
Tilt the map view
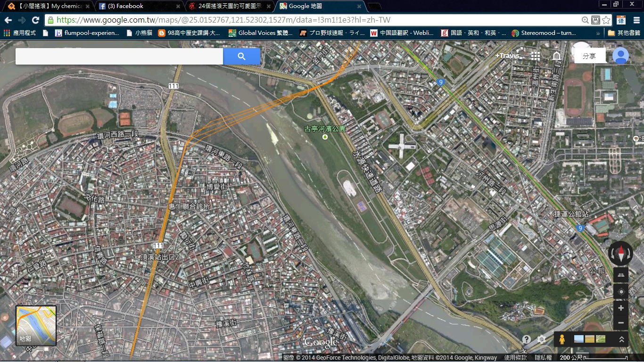(621, 275)
